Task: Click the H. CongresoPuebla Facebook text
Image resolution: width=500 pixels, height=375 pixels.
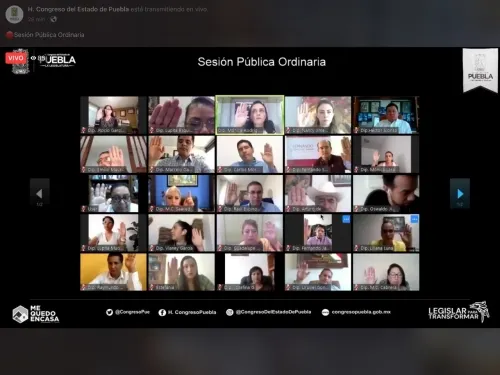Action: (192, 312)
